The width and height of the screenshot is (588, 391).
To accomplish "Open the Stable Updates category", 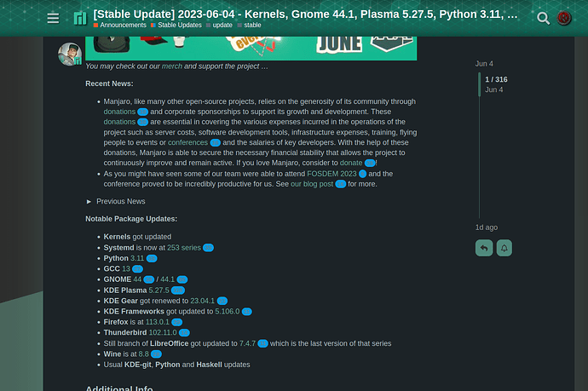I will click(x=178, y=26).
